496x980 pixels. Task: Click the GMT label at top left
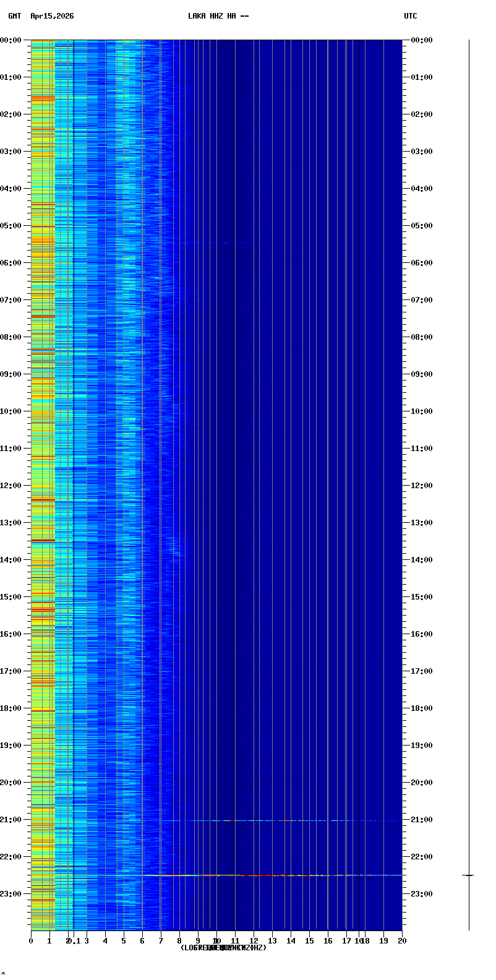pyautogui.click(x=14, y=16)
